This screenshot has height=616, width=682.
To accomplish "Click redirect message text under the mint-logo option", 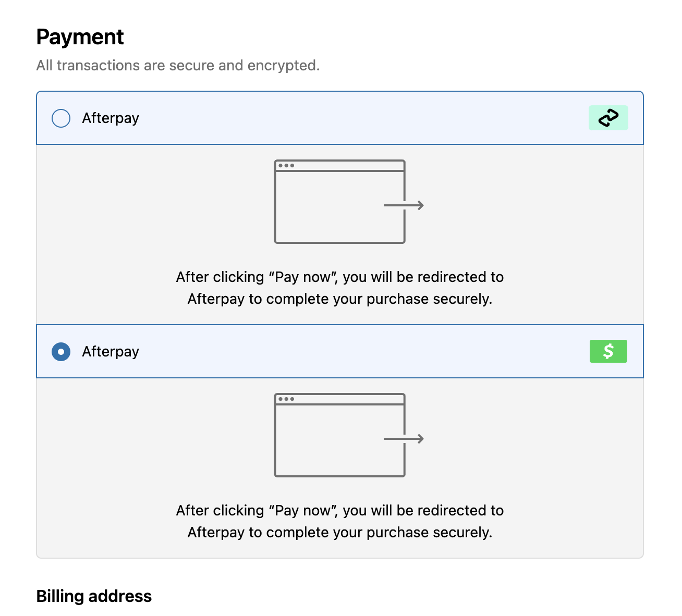I will (340, 288).
